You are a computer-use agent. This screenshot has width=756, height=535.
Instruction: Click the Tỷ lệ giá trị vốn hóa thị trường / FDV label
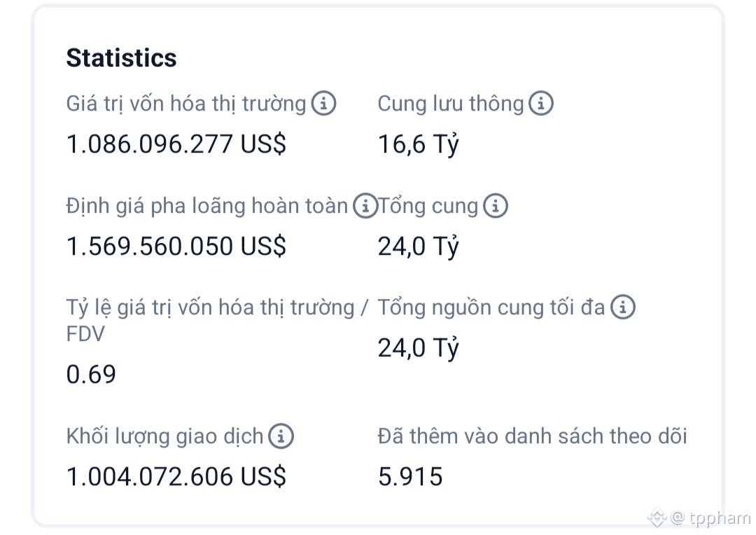(x=217, y=308)
